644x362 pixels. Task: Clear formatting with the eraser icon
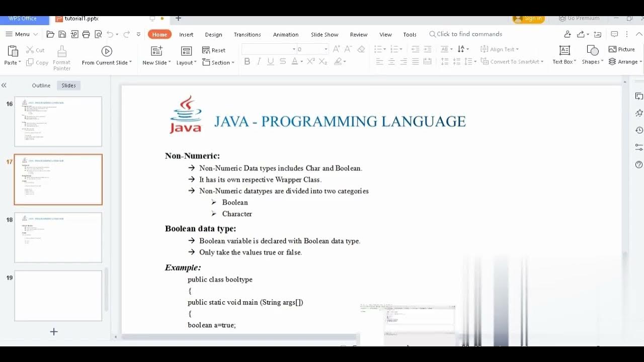point(361,49)
